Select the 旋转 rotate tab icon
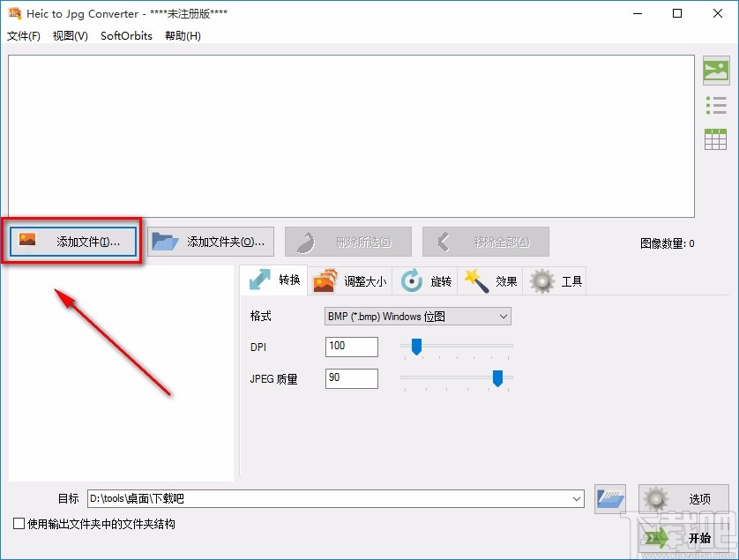 tap(411, 280)
